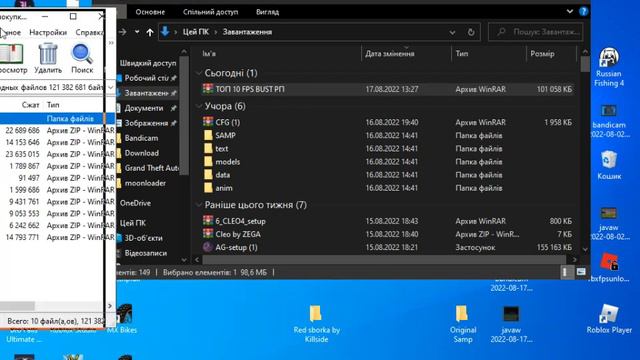This screenshot has height=360, width=640.
Task: Select the Cleo by ZEGA archive
Action: tap(388, 234)
